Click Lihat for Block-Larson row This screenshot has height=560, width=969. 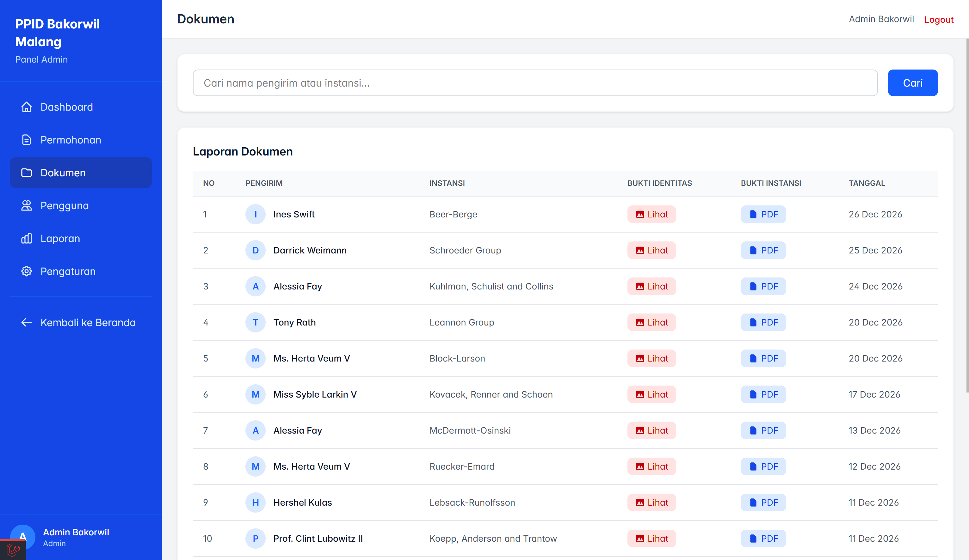(651, 358)
